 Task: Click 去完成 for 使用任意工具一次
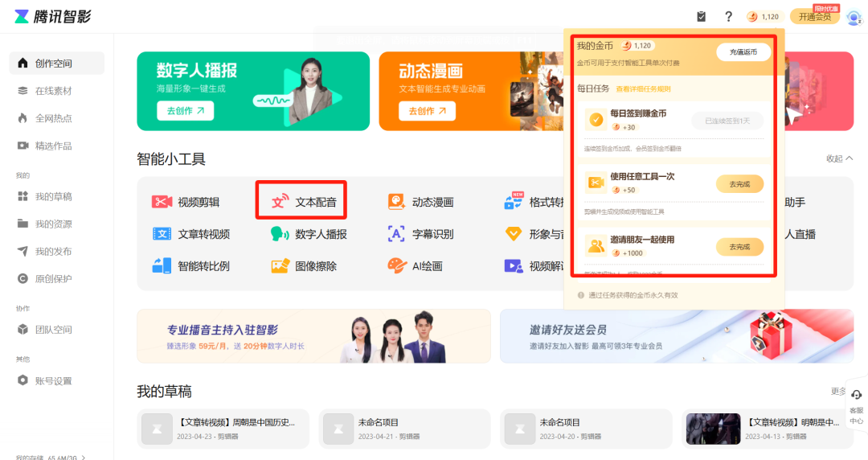coord(739,184)
